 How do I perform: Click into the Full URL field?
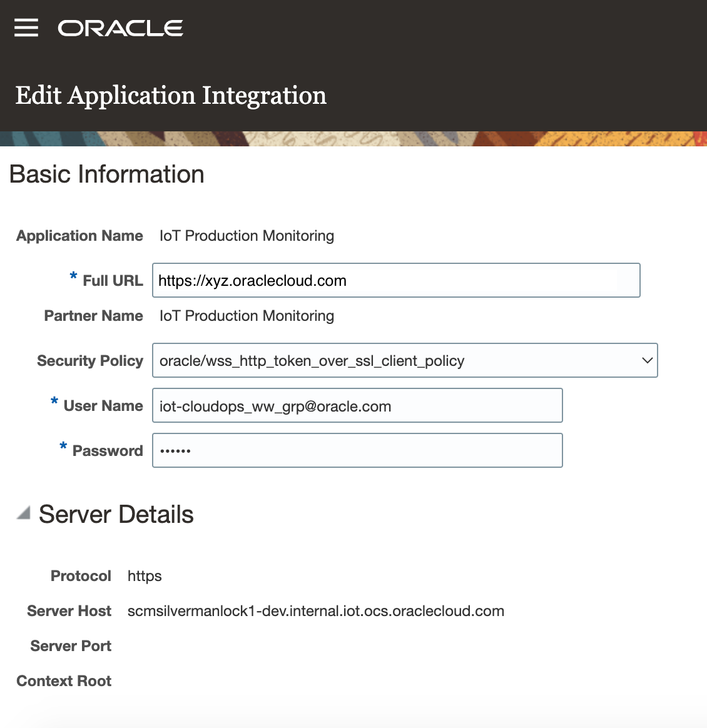[x=395, y=280]
